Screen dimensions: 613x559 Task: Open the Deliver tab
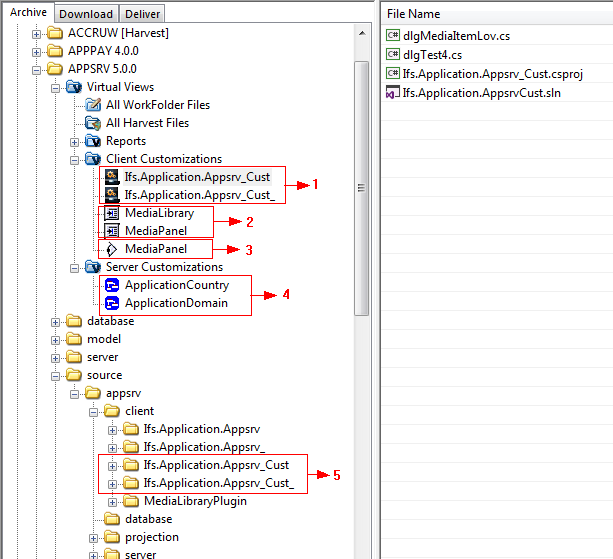142,14
